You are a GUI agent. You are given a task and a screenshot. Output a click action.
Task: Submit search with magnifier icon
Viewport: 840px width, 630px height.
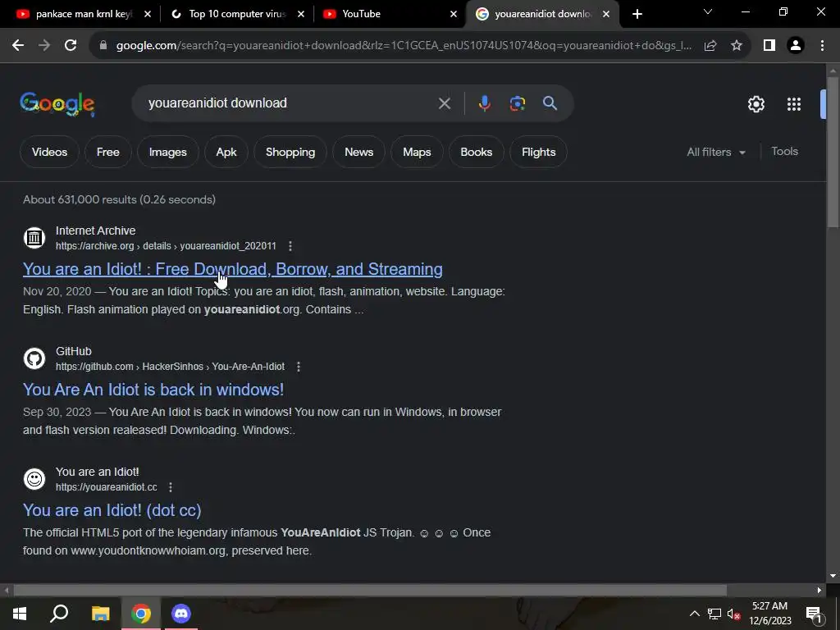click(550, 103)
